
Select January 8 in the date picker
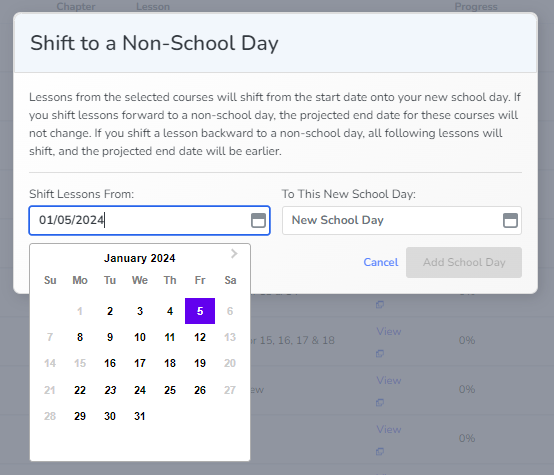pyautogui.click(x=80, y=337)
